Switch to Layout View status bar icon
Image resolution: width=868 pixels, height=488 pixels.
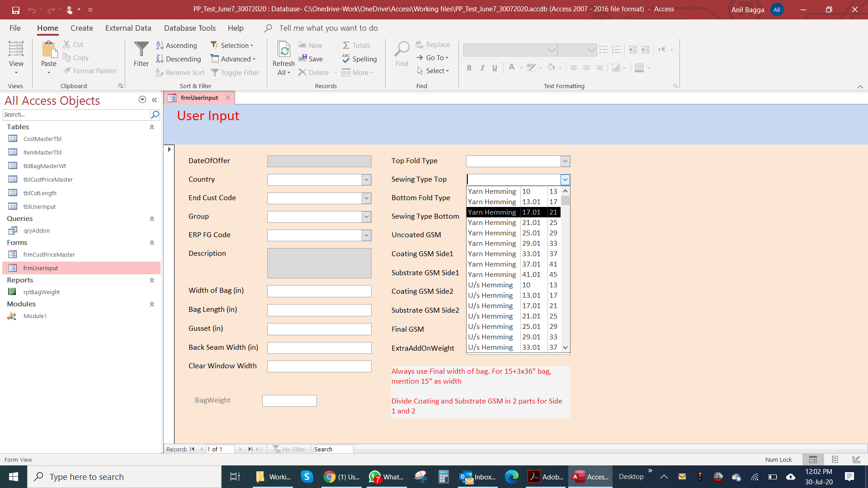[x=835, y=460]
